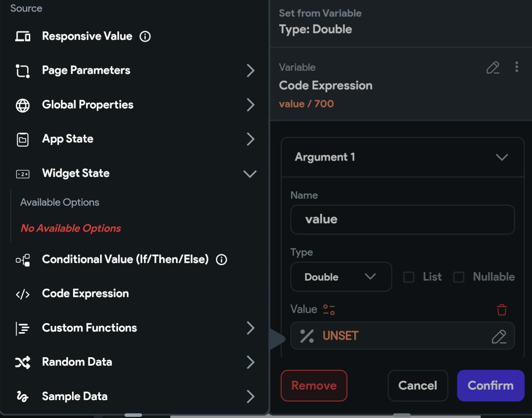Image resolution: width=532 pixels, height=418 pixels.
Task: Click the pencil icon in the UNSET value field
Action: (x=499, y=337)
